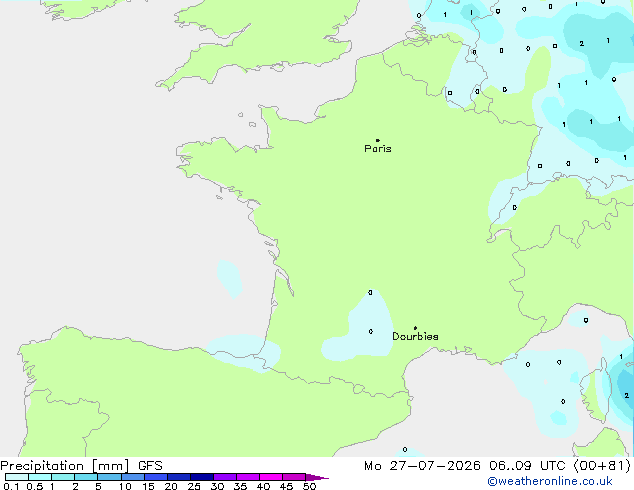Click the 2 mm value near Corsica
This screenshot has width=634, height=490.
point(626,395)
